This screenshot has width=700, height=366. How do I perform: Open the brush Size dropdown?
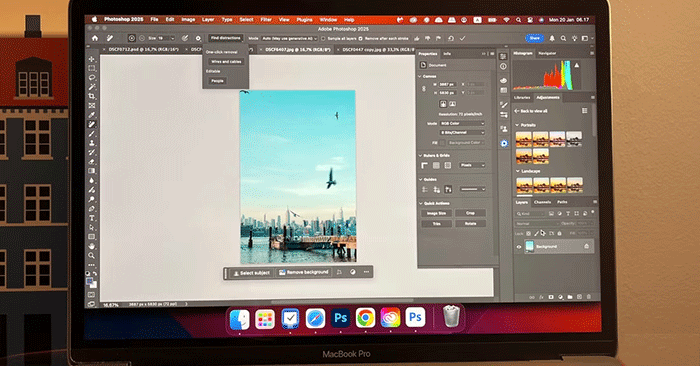coord(173,38)
